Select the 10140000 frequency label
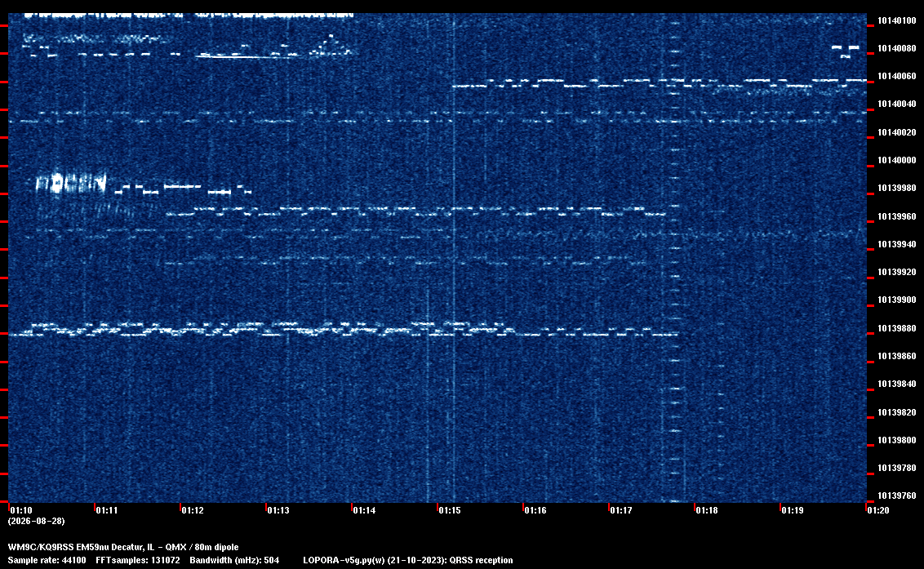This screenshot has height=569, width=924. tap(897, 160)
